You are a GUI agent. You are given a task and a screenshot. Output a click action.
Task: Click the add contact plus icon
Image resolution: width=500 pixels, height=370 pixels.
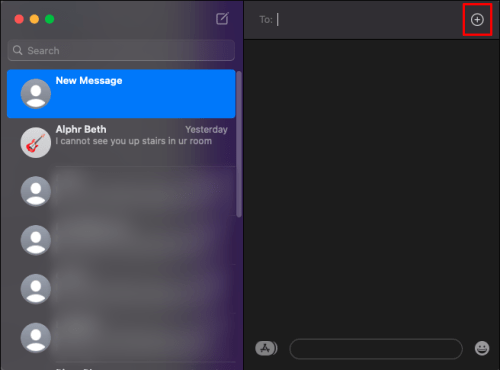[477, 20]
